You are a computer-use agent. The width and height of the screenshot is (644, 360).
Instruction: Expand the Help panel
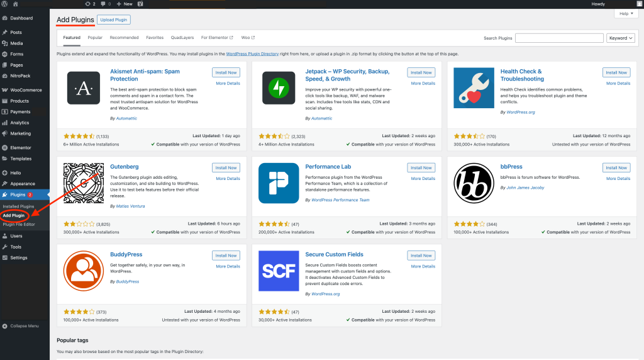pyautogui.click(x=626, y=13)
